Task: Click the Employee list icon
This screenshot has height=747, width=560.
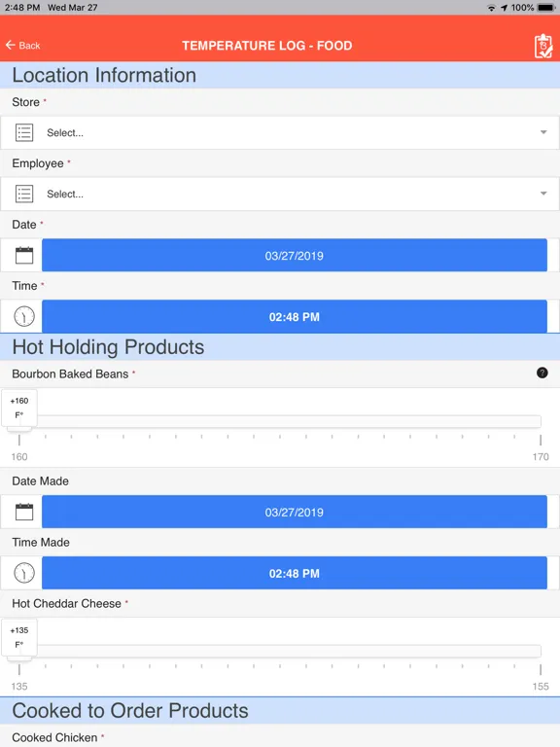Action: pyautogui.click(x=24, y=194)
